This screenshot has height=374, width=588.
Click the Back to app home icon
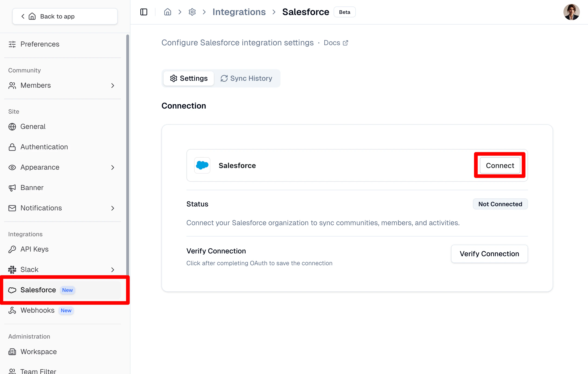coord(32,16)
